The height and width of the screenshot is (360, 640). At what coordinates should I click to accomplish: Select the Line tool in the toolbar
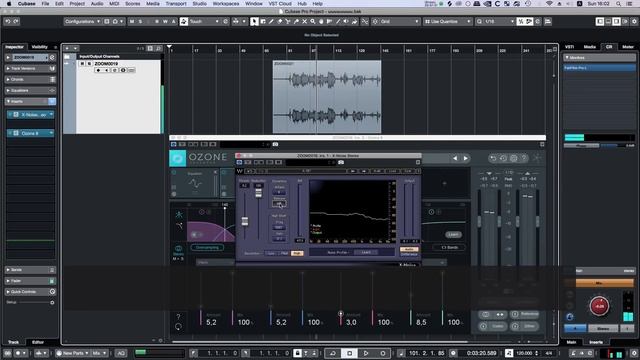338,21
